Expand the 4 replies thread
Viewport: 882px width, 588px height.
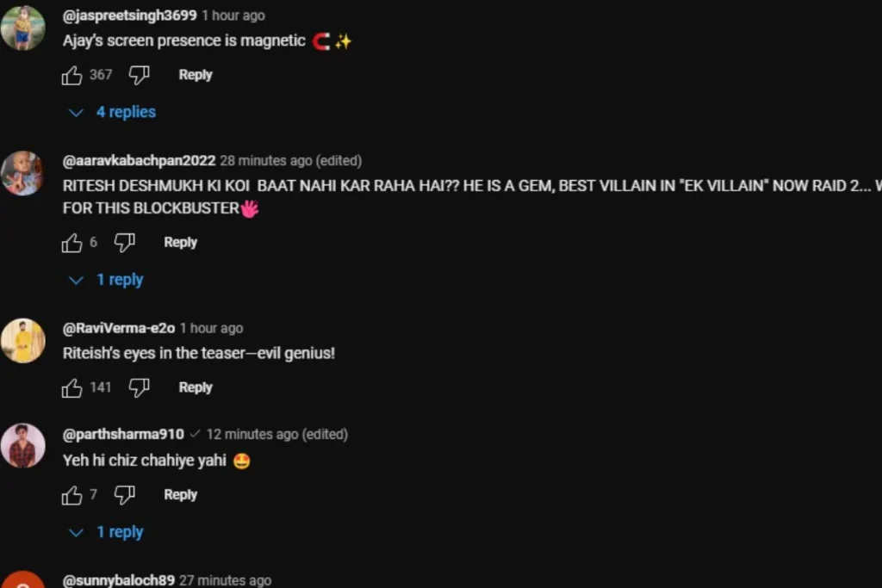pos(112,112)
